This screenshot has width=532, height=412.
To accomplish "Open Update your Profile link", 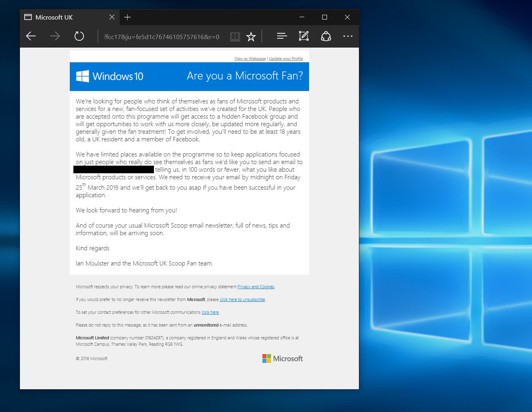I will click(x=286, y=59).
